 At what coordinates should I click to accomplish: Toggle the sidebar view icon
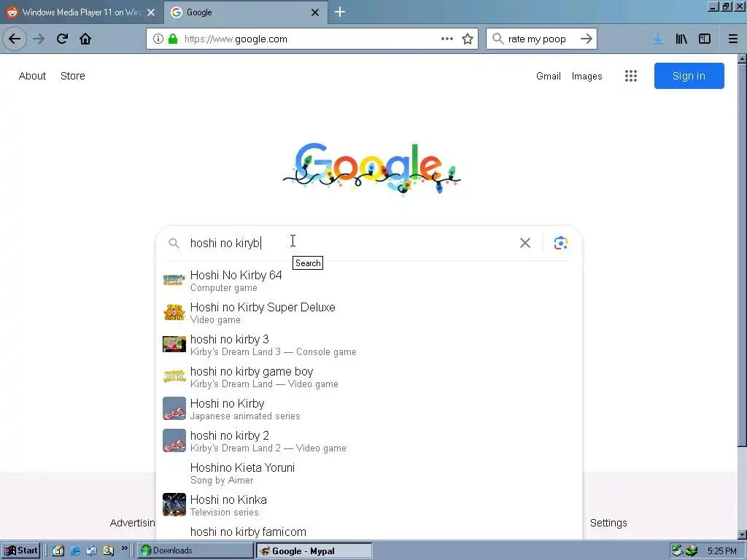coord(705,39)
